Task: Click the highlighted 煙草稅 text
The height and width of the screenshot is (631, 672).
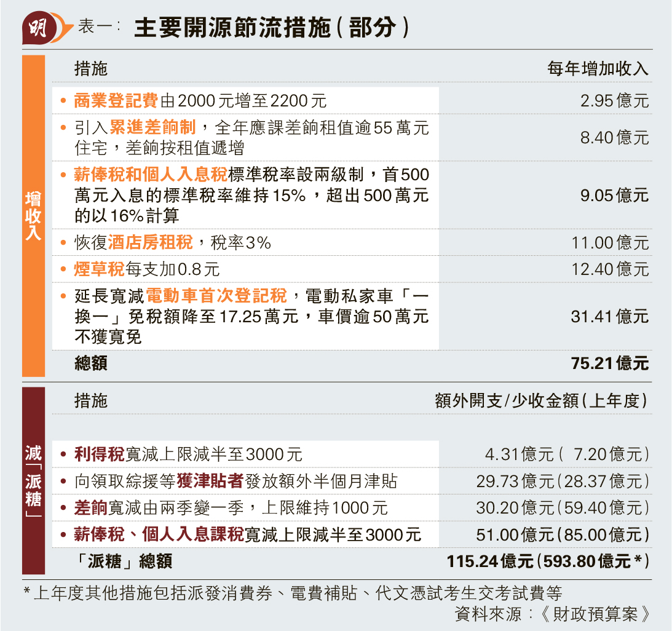Action: click(100, 269)
